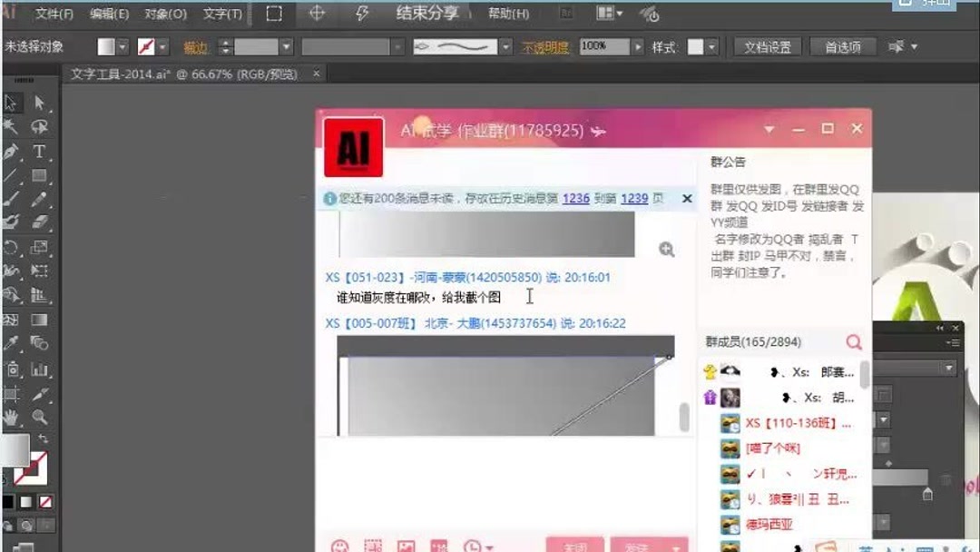The height and width of the screenshot is (552, 980).
Task: Open the emoji picker in the chat window
Action: click(340, 547)
